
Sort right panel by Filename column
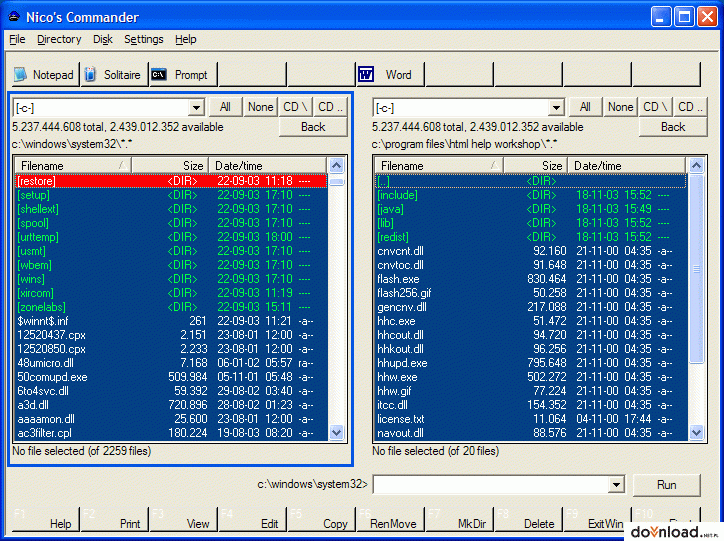[439, 165]
